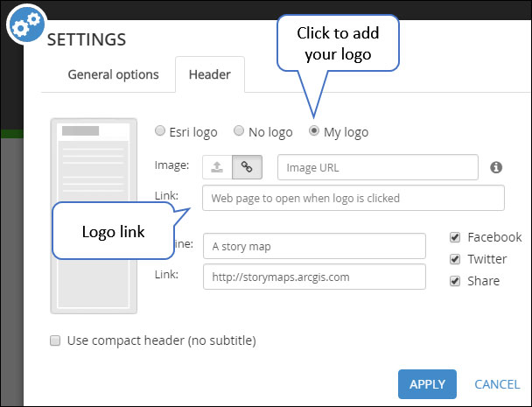Select the No logo option
This screenshot has height=407, width=532.
coord(238,132)
